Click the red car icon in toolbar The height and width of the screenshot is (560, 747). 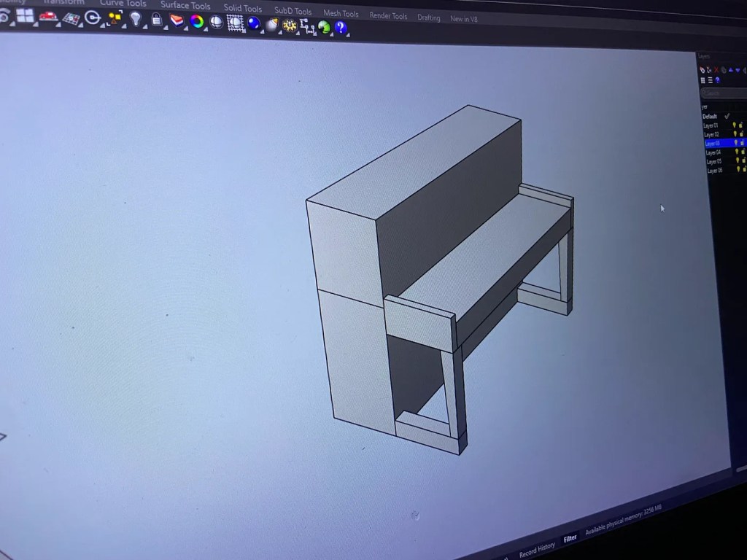click(47, 16)
